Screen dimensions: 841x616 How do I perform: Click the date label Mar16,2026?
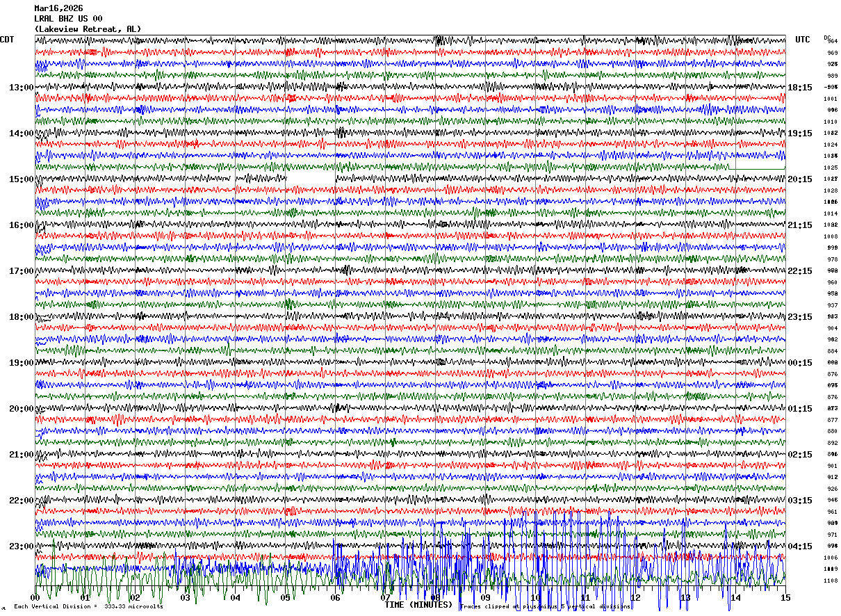point(58,8)
